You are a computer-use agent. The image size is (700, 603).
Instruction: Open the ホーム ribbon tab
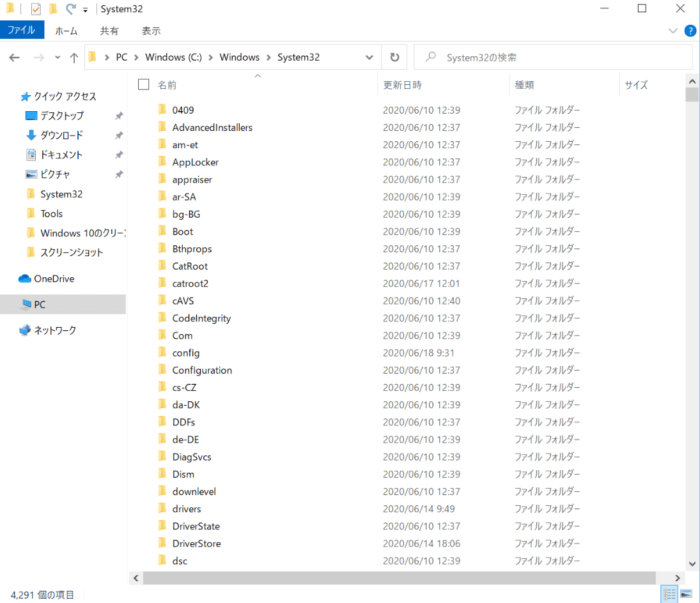coord(66,31)
